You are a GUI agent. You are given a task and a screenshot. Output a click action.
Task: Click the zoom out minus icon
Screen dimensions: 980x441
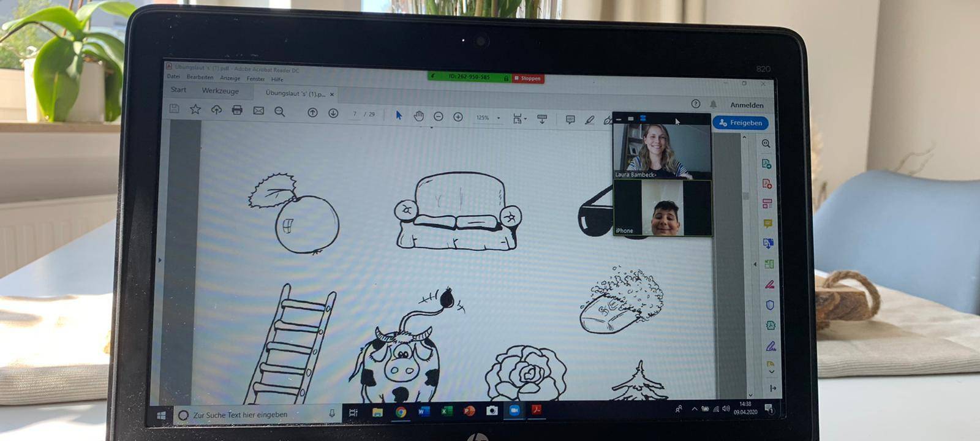tap(439, 116)
